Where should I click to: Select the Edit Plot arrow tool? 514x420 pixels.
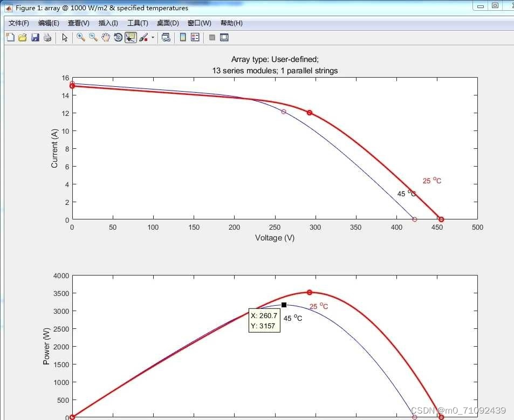click(65, 37)
